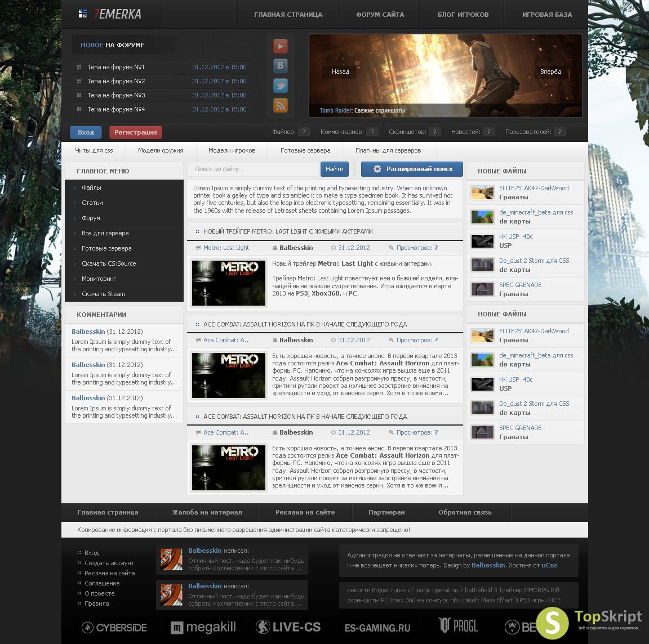The image size is (649, 644).
Task: Open the YouTube social icon
Action: click(280, 46)
